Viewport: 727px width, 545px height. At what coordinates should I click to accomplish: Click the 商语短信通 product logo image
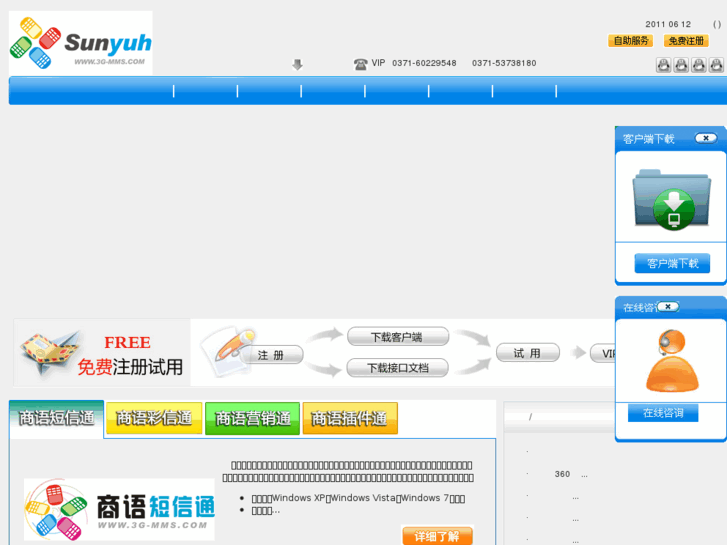tap(119, 509)
